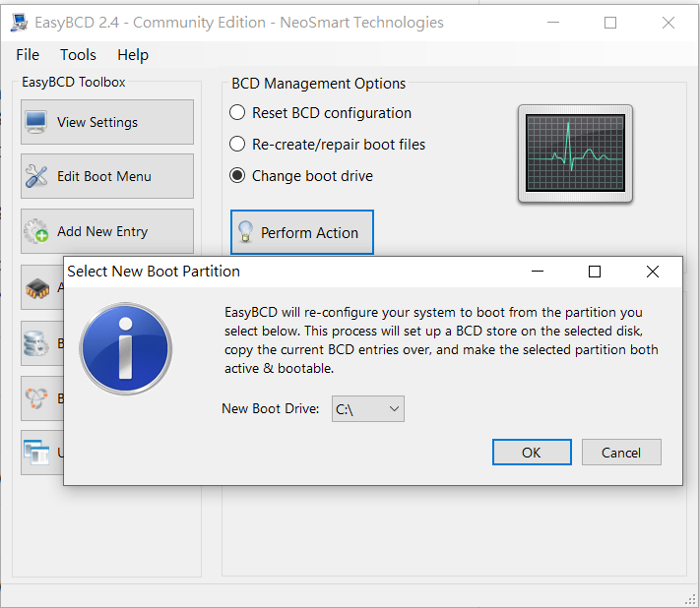Click the New Boot Drive label
Viewport: 700px width, 608px height.
click(271, 408)
